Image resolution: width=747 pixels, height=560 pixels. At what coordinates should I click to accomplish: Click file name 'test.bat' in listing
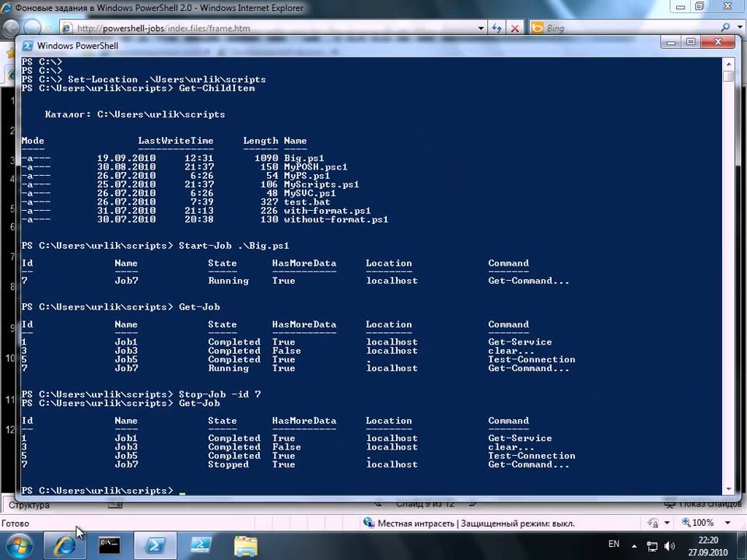pos(307,202)
